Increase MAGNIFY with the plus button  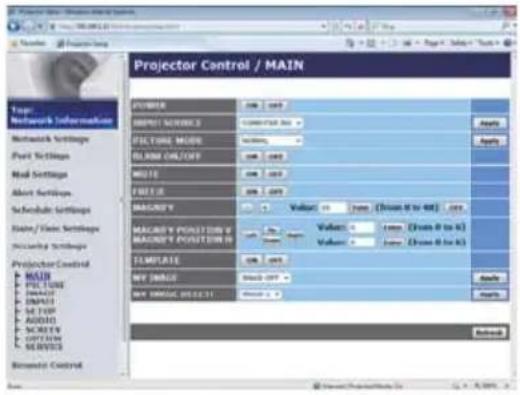tap(265, 208)
